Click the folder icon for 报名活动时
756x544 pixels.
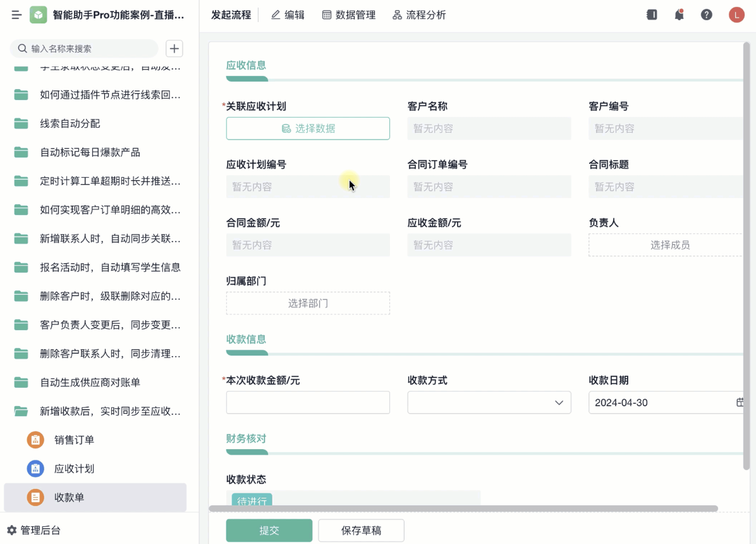[21, 268]
